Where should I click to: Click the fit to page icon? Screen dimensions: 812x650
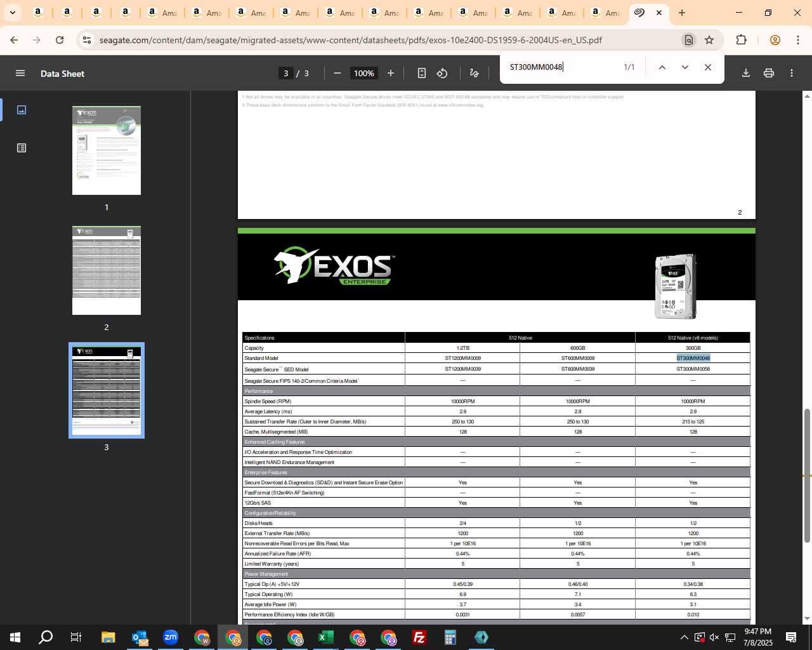coord(422,73)
